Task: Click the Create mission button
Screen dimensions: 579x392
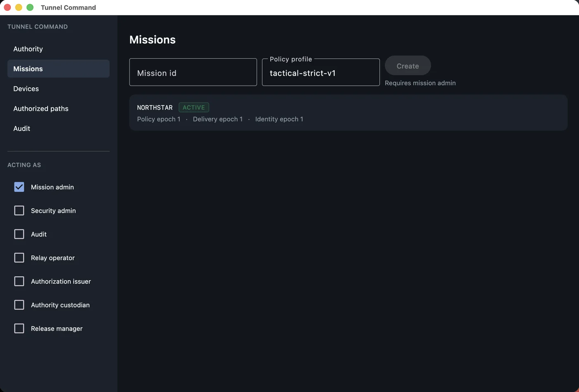Action: 408,66
